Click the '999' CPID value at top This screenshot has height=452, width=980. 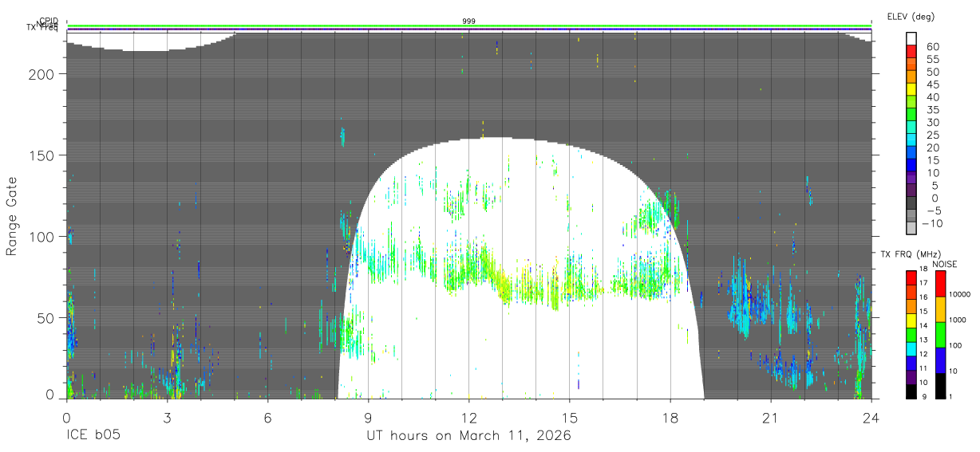point(469,21)
